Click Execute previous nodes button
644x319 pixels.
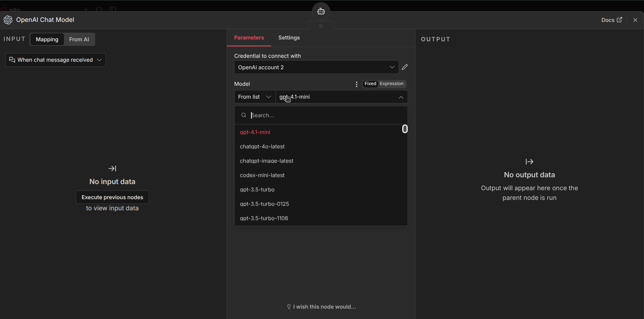[x=112, y=197]
